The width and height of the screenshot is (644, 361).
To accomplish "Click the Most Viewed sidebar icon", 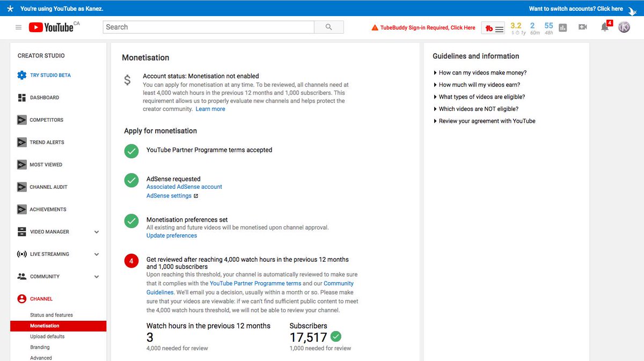I will [22, 165].
